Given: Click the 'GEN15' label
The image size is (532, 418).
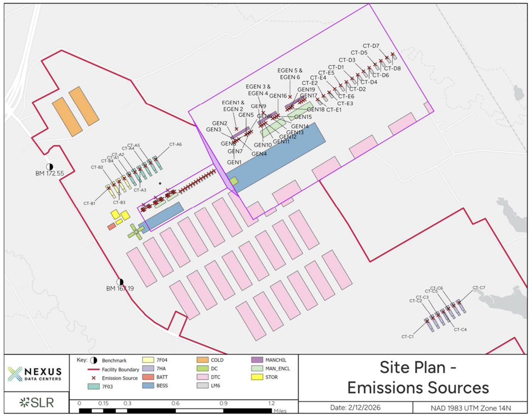Looking at the screenshot, I should [303, 117].
